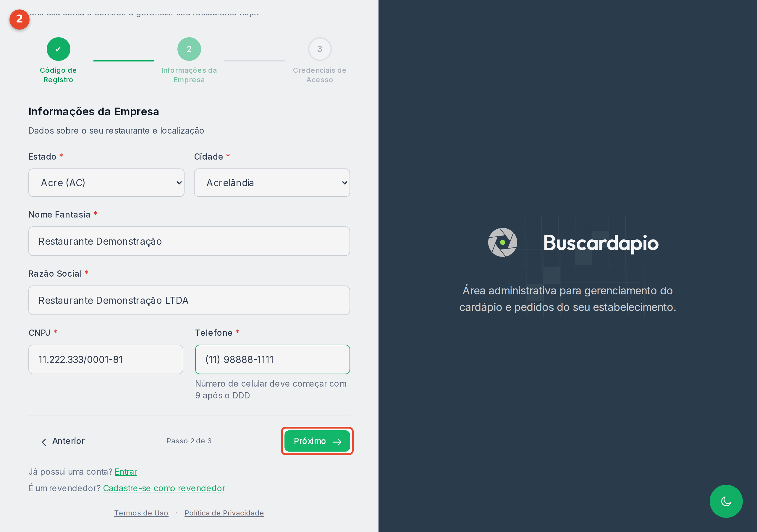Click into the Telefone field
This screenshot has height=532, width=757.
[272, 359]
